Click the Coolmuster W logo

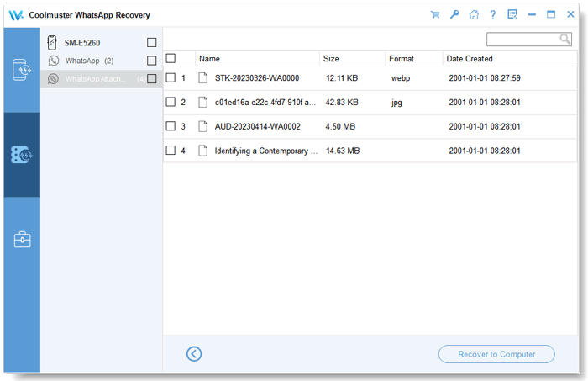point(16,15)
